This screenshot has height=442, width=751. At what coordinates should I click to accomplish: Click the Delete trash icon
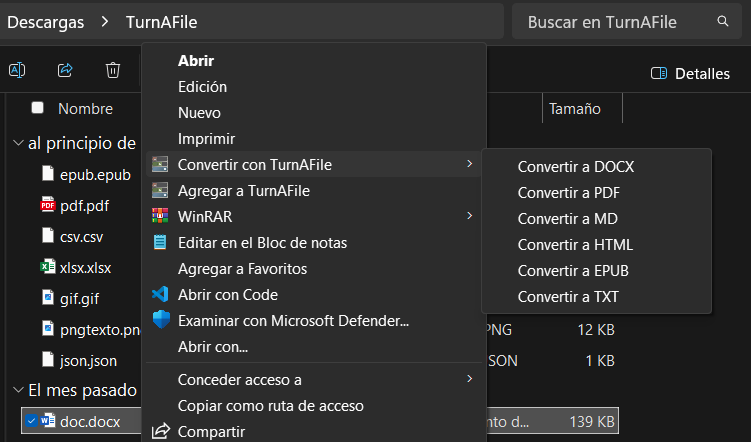click(x=113, y=70)
